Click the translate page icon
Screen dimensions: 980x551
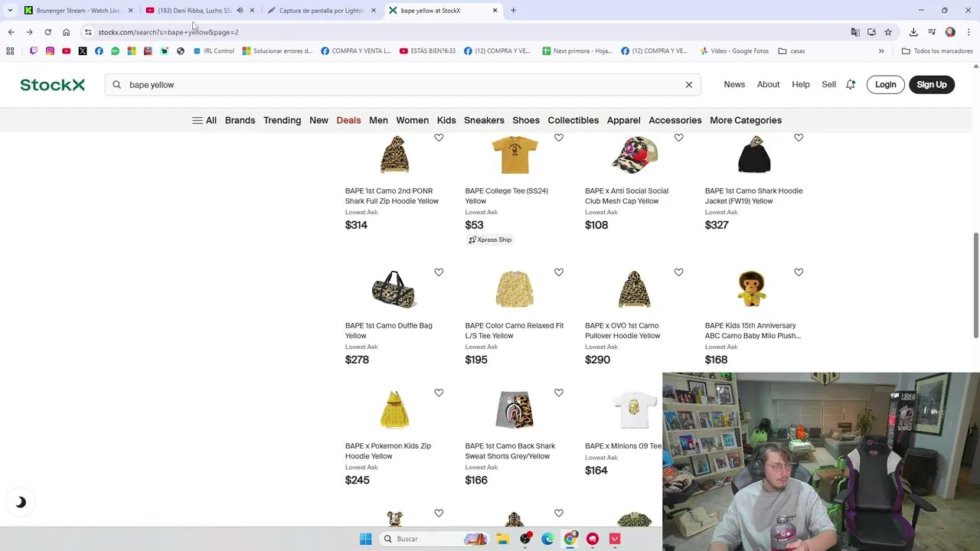point(855,32)
